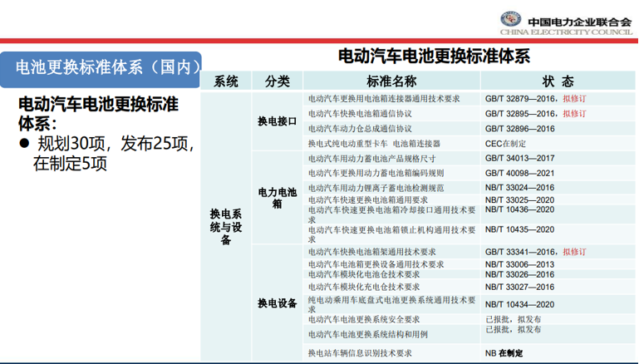Click 已报批，拟发布 in 结构和用例 row
The width and height of the screenshot is (639, 364).
513,329
